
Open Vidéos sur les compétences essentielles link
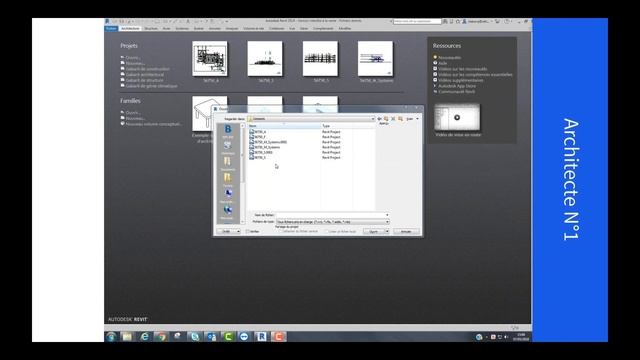[x=475, y=75]
